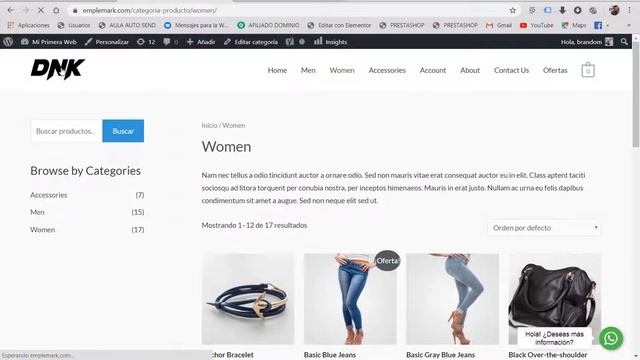Select Accessories in the sidebar categories
640x360 pixels.
pos(49,195)
